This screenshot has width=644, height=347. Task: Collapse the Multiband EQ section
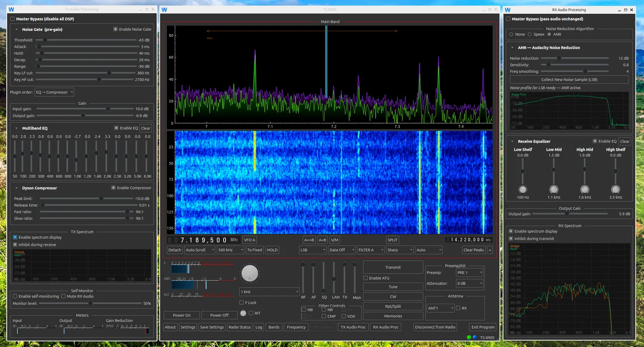pos(17,128)
